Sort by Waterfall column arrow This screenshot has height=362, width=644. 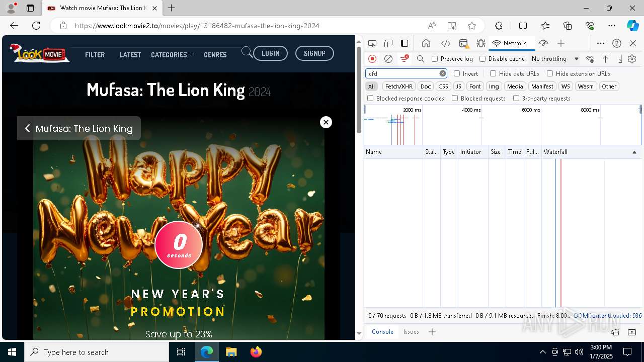click(634, 152)
